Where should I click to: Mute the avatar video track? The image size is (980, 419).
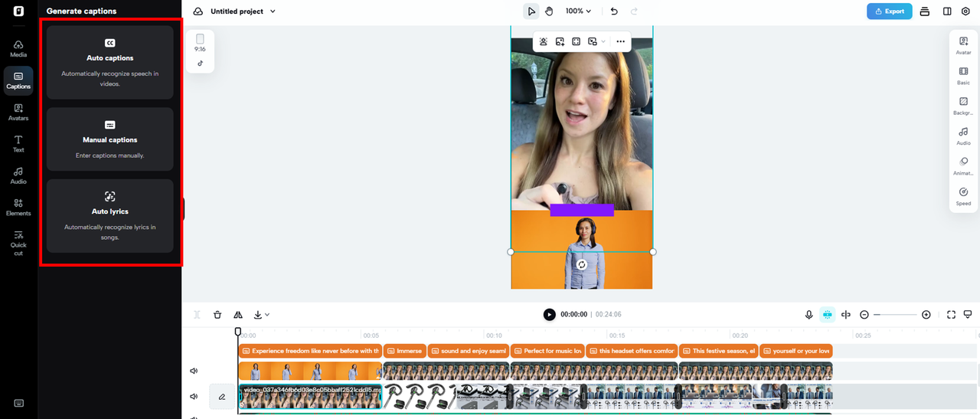(194, 371)
